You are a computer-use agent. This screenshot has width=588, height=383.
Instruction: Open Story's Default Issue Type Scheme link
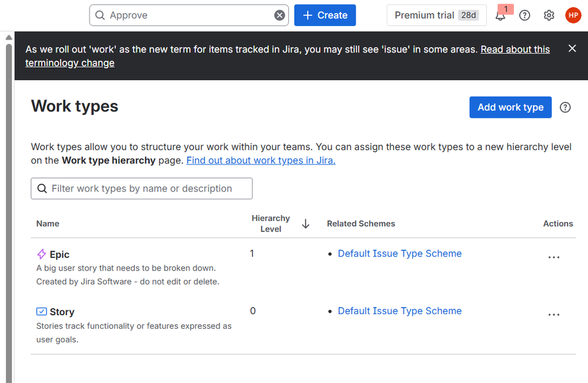pyautogui.click(x=400, y=311)
